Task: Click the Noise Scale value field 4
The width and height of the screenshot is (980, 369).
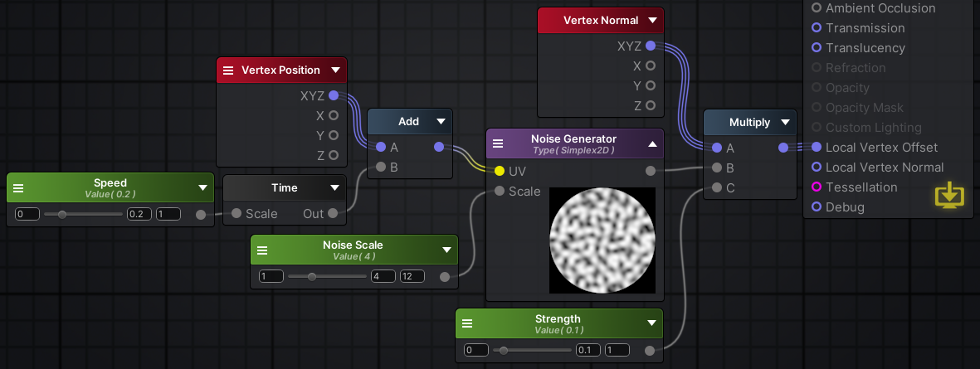Action: click(383, 276)
